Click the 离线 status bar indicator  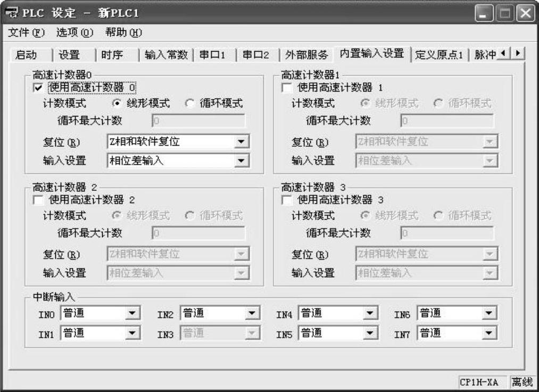click(x=521, y=382)
